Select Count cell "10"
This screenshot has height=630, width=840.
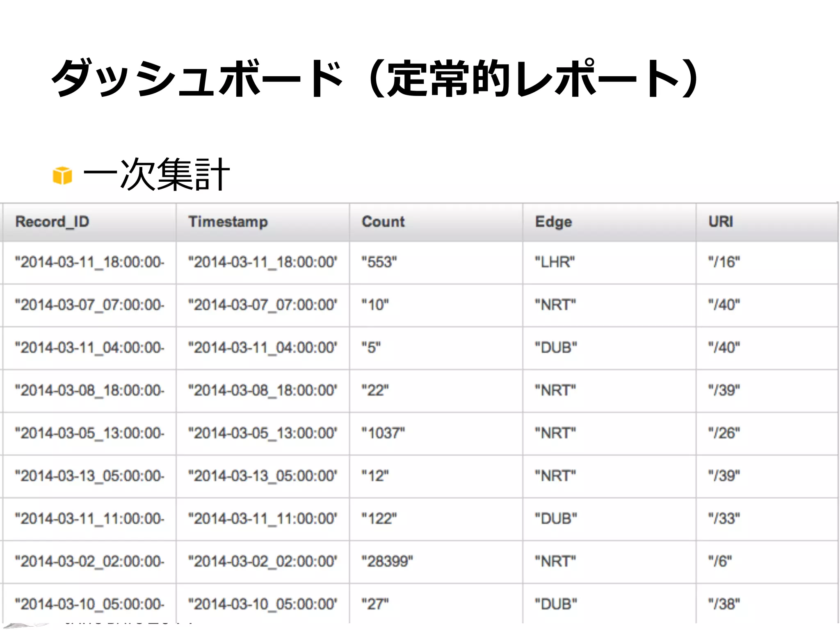pos(436,305)
